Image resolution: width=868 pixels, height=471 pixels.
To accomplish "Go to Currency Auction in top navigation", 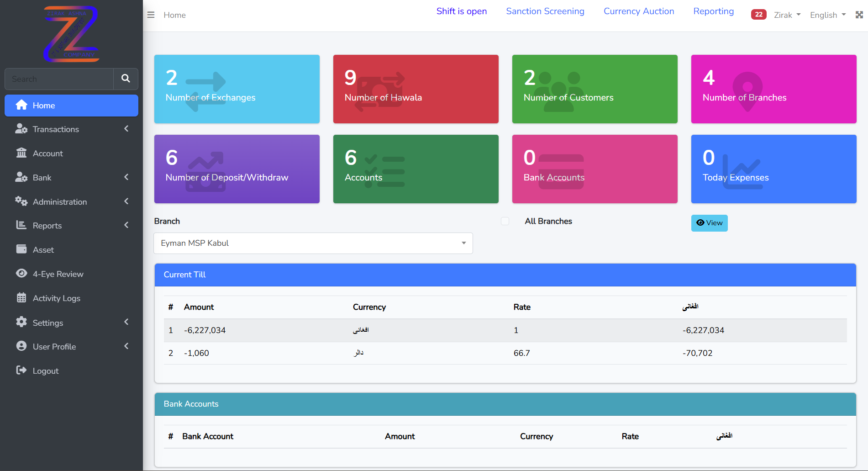I will (x=638, y=11).
